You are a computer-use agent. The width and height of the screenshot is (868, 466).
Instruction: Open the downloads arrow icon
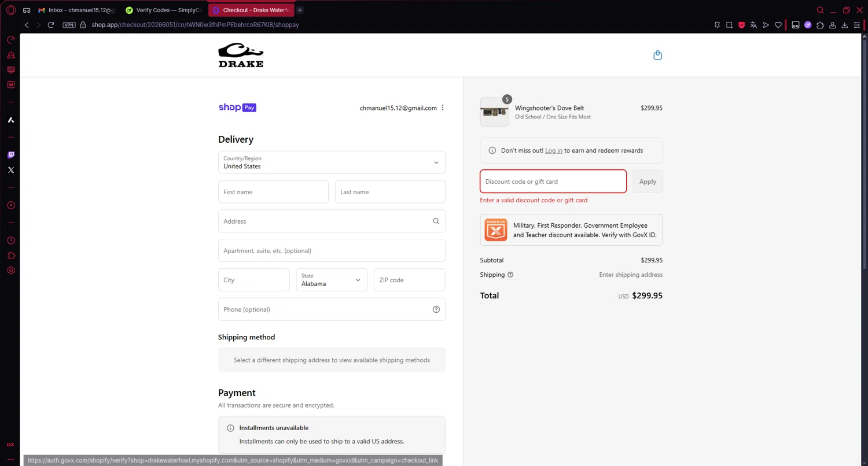tap(845, 25)
